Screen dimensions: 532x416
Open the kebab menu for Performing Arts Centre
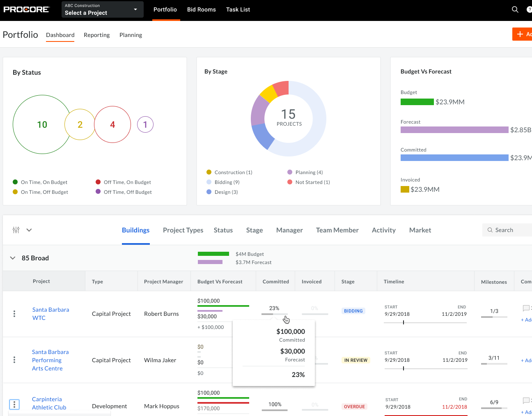[x=14, y=360]
